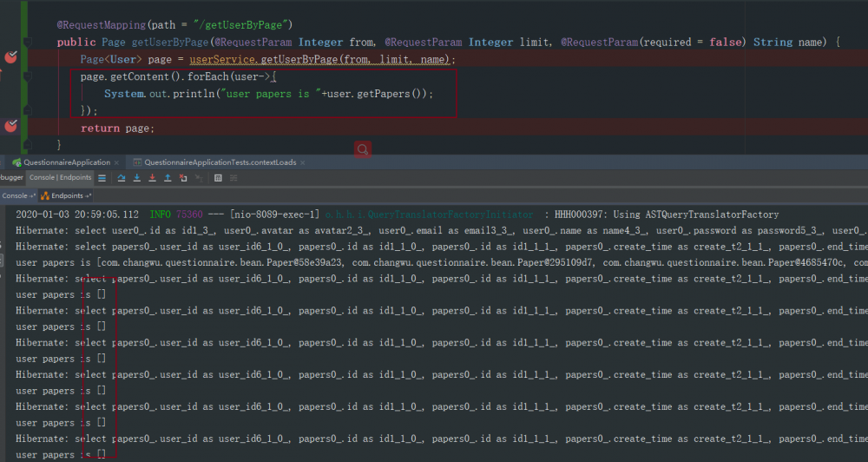Click the Run to Cursor icon
Screen dimensions: 868x462
[x=200, y=178]
